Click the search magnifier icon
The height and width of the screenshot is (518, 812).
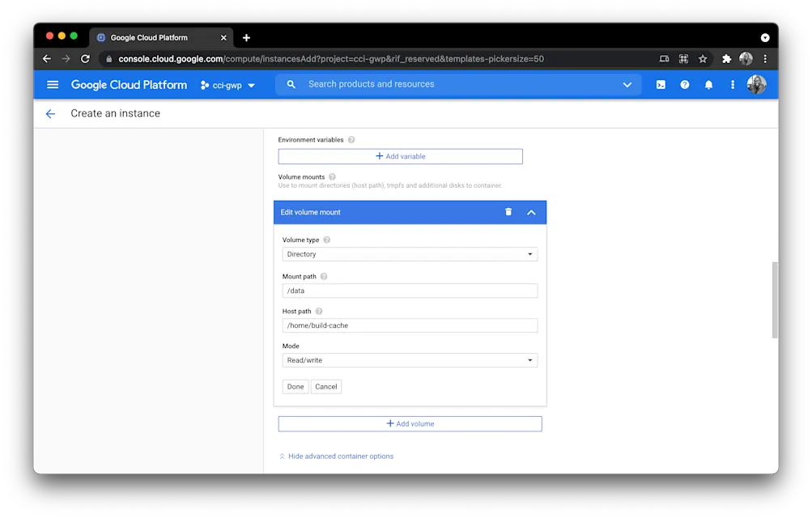[x=290, y=84]
